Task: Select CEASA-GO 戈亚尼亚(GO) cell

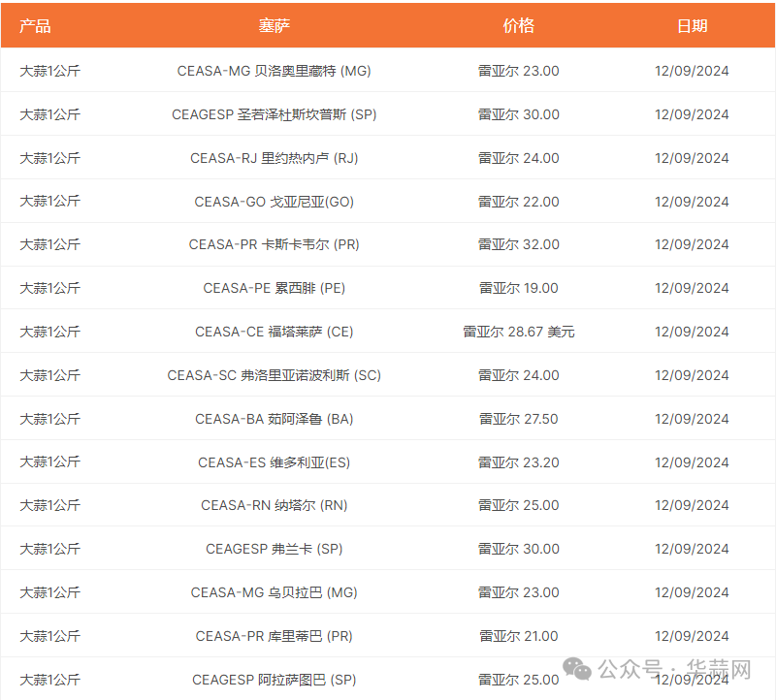Action: [x=275, y=202]
